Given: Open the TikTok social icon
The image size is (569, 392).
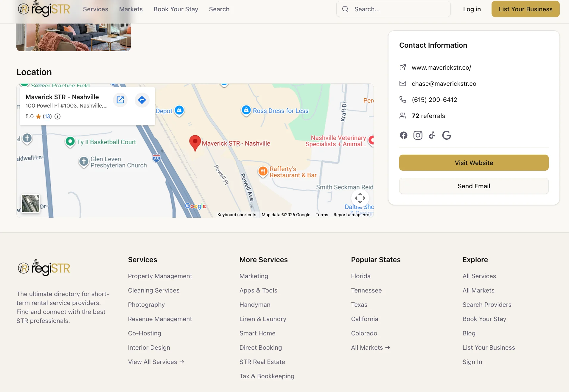Looking at the screenshot, I should click(432, 135).
